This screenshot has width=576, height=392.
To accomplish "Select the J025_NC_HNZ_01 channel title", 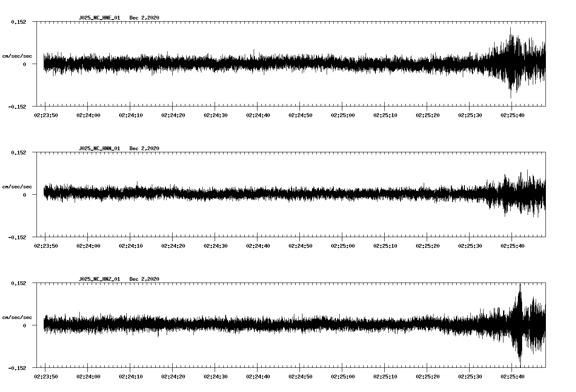I will pyautogui.click(x=99, y=278).
